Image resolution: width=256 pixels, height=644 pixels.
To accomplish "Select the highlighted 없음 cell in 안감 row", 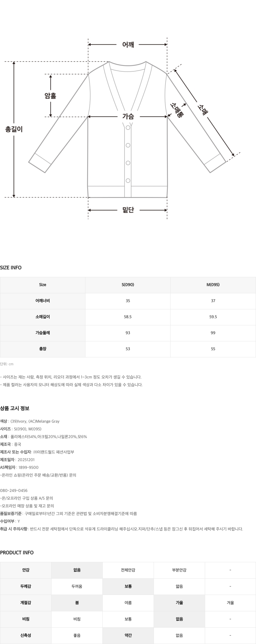I will tap(77, 570).
